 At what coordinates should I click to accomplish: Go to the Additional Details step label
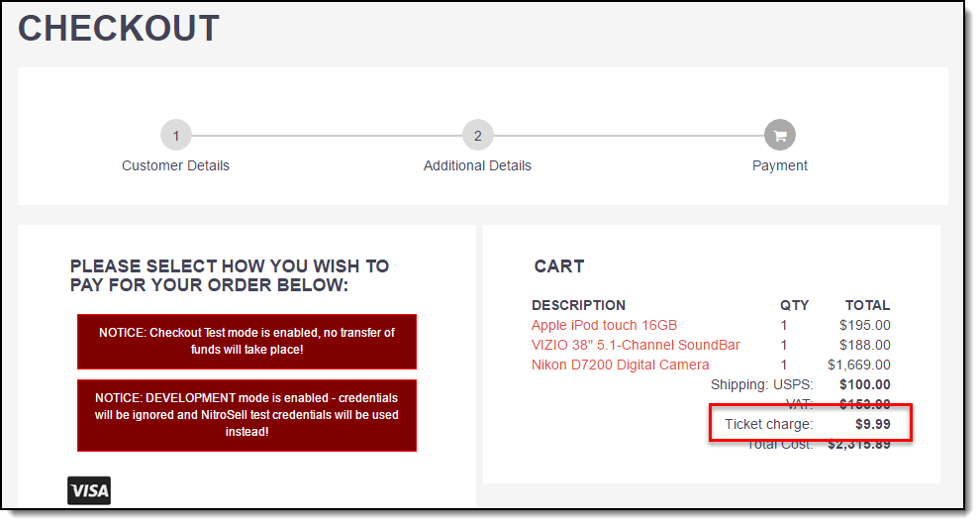tap(477, 165)
